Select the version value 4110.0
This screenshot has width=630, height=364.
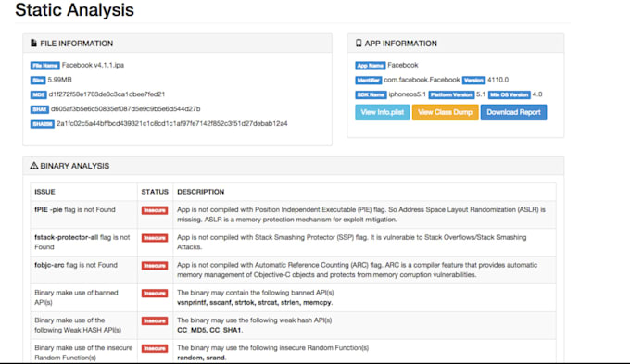(498, 80)
